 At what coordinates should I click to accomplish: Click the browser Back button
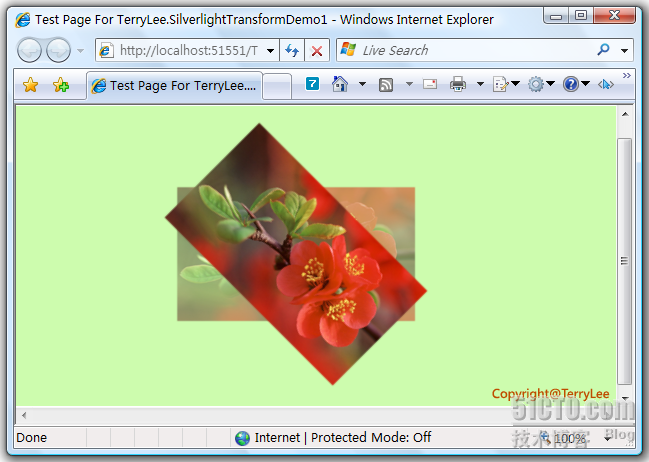tap(29, 50)
